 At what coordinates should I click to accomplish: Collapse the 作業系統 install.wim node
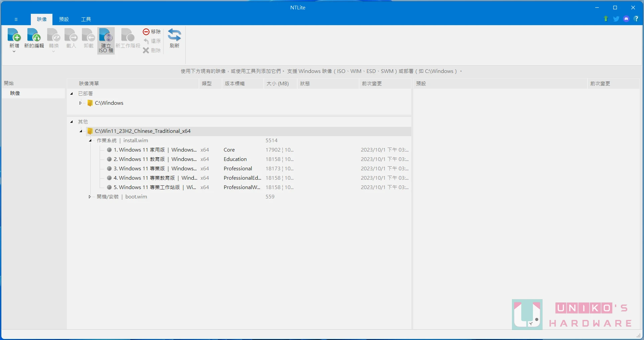(90, 141)
